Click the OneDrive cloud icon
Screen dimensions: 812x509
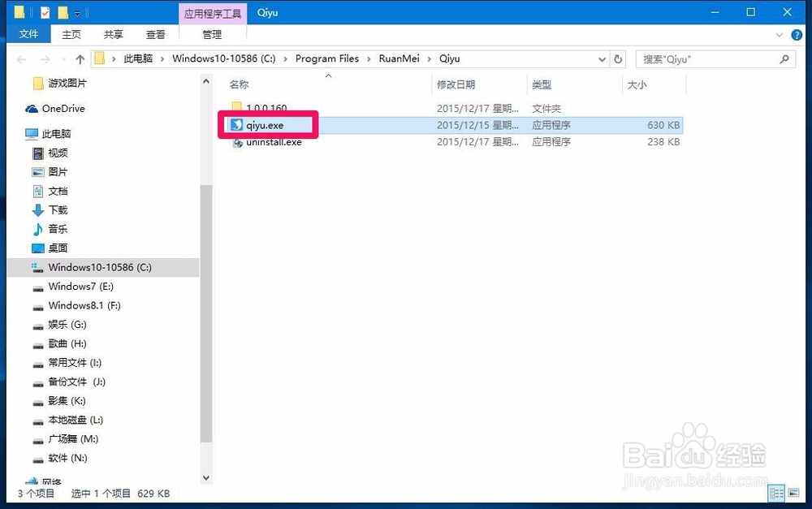[x=32, y=109]
